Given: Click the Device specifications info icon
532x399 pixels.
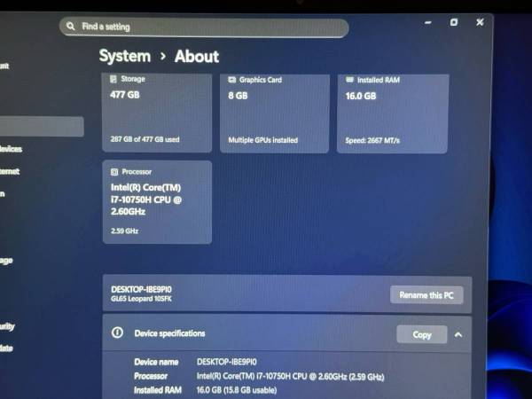Looking at the screenshot, I should pos(117,333).
